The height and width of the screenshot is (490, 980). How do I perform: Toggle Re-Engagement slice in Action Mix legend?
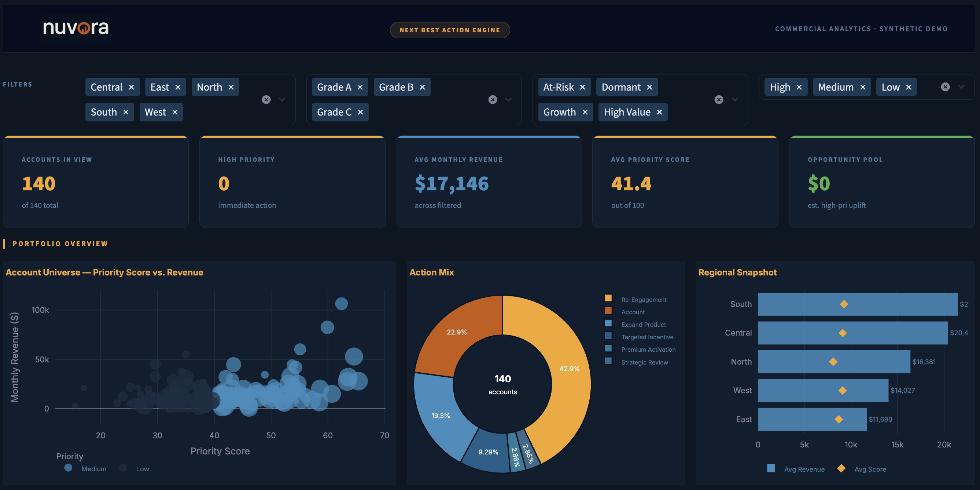pos(635,299)
